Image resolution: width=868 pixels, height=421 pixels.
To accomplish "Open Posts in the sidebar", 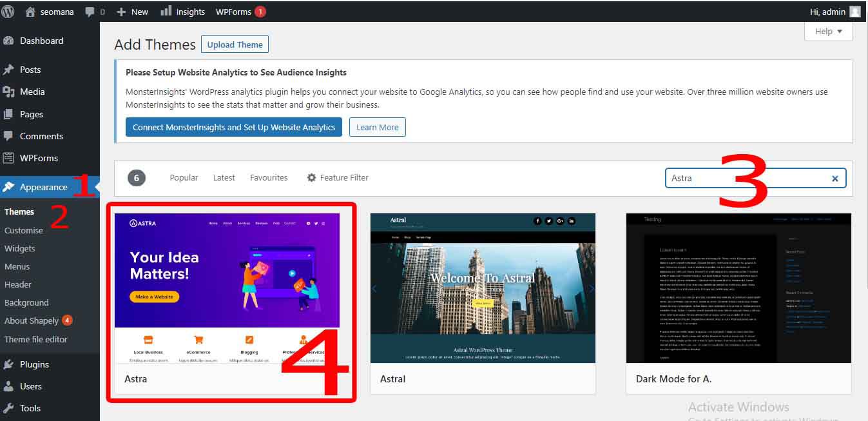I will [x=30, y=70].
